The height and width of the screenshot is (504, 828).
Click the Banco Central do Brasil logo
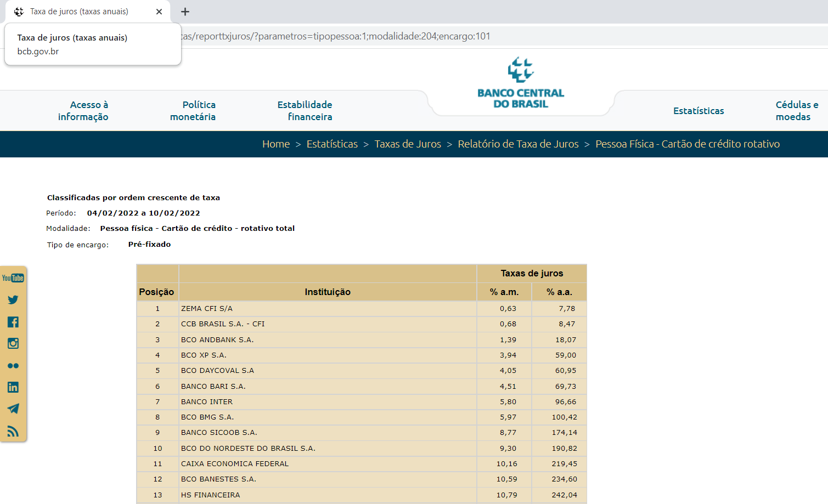pyautogui.click(x=521, y=83)
